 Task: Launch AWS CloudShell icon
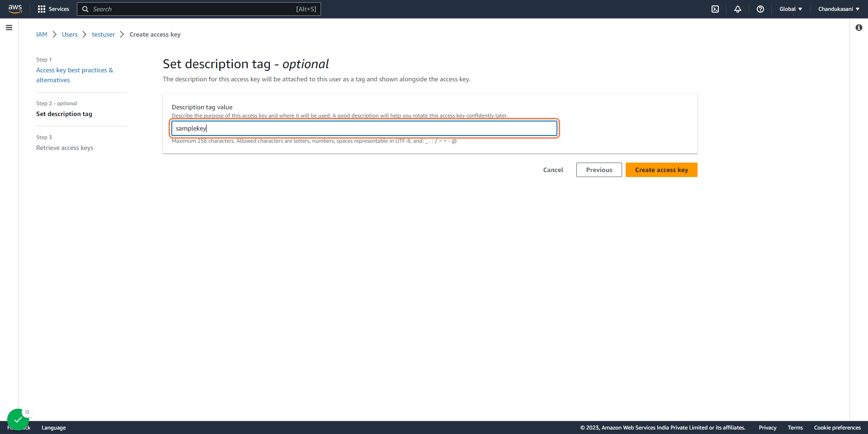(715, 9)
